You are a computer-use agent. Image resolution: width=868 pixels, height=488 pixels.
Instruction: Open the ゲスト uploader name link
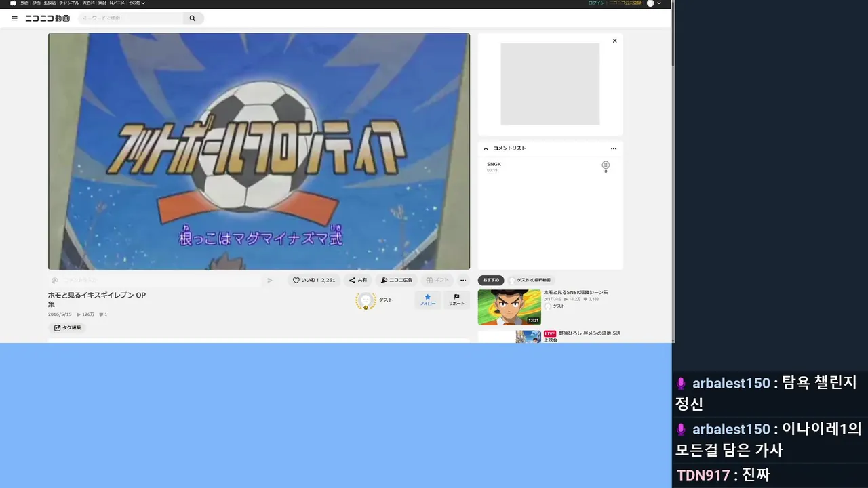[385, 300]
